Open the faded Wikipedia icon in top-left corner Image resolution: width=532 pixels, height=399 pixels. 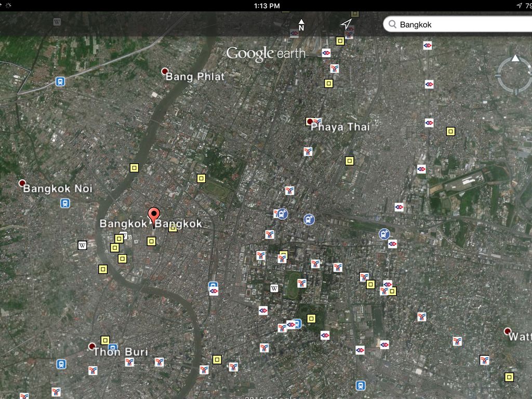click(x=57, y=22)
